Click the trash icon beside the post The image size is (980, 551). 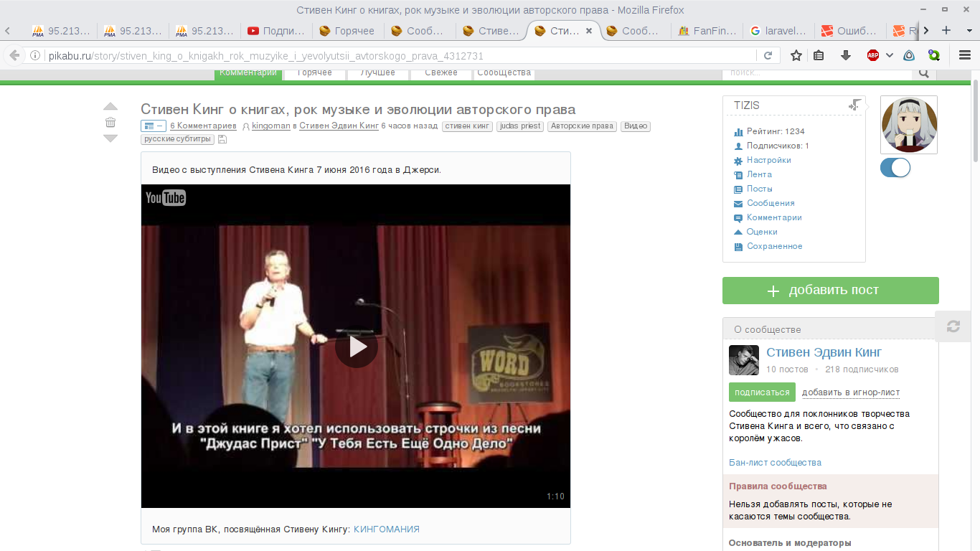110,122
